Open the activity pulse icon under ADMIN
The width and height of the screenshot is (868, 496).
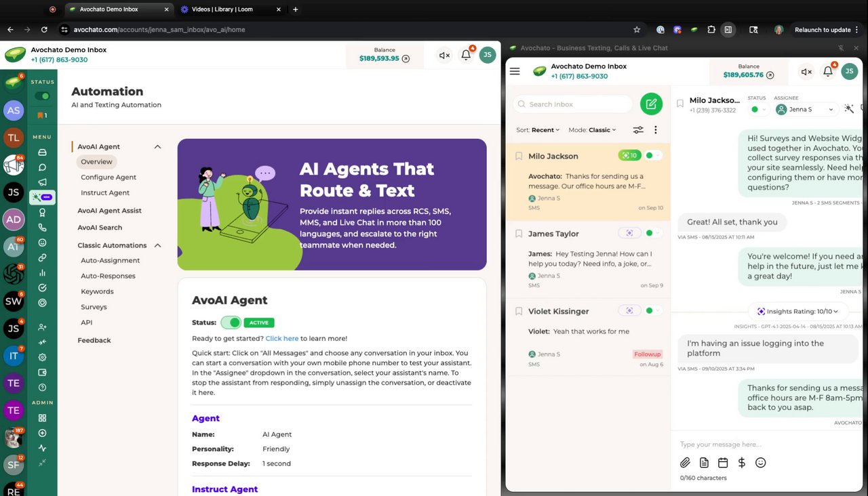[x=42, y=448]
